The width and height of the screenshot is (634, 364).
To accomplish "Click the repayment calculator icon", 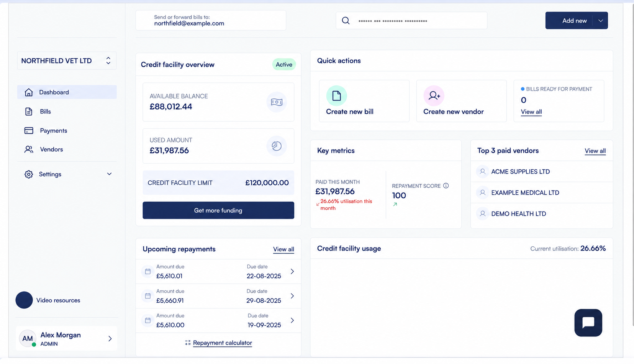I will point(188,343).
